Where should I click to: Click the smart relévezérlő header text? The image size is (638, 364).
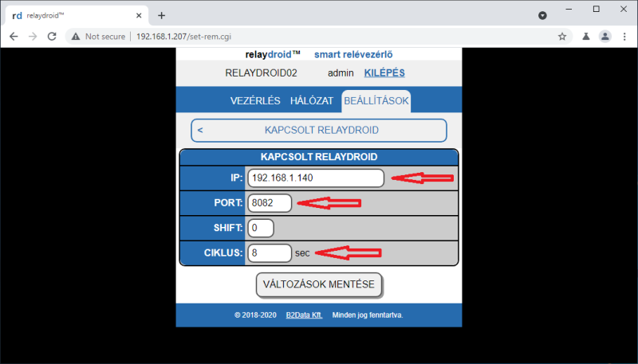pos(353,54)
